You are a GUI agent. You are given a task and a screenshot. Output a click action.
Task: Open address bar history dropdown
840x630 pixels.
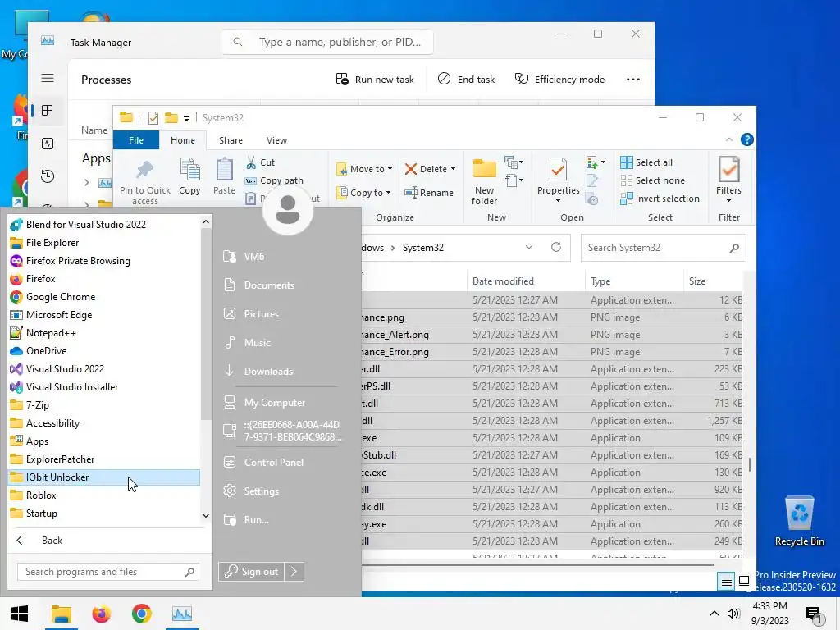coord(529,247)
